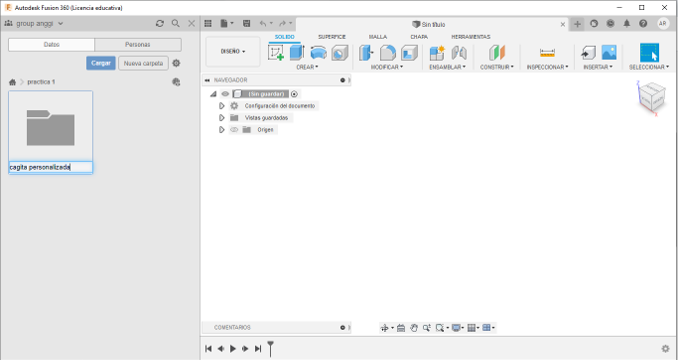Open a new design tab with plus
Screen dimensions: 678x360
pyautogui.click(x=577, y=24)
